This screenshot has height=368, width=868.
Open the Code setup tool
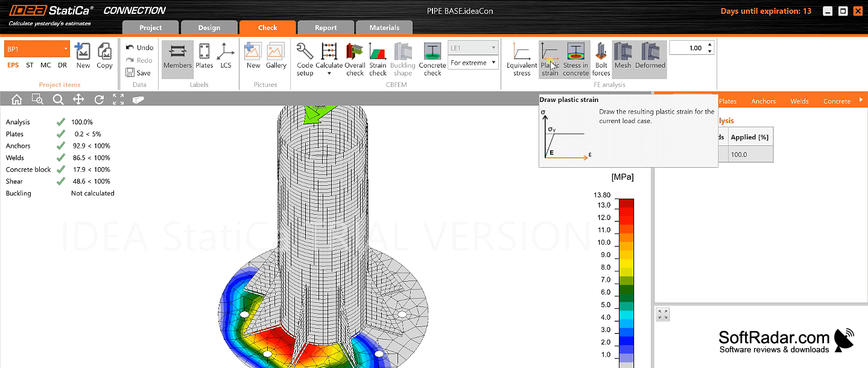[x=305, y=59]
